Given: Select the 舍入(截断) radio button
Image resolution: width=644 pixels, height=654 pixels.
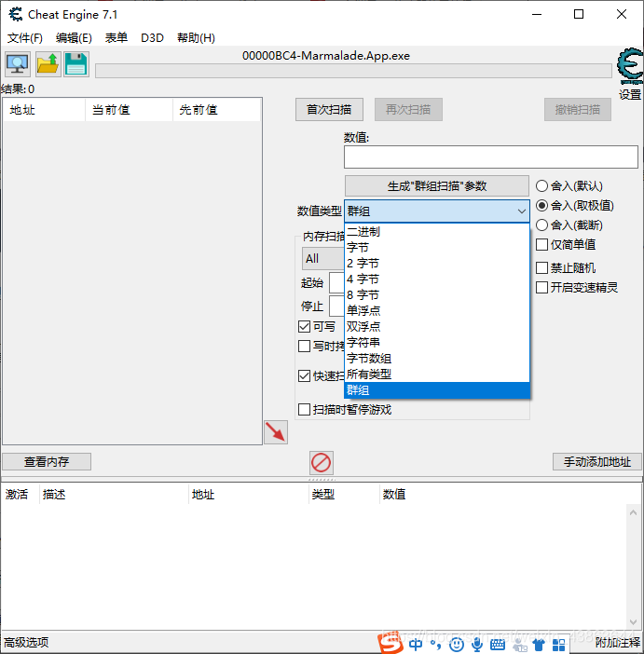Looking at the screenshot, I should (541, 225).
